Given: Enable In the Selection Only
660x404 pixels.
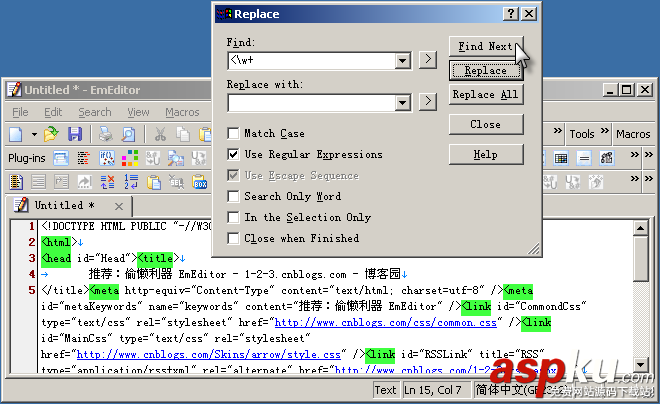Looking at the screenshot, I should (233, 218).
